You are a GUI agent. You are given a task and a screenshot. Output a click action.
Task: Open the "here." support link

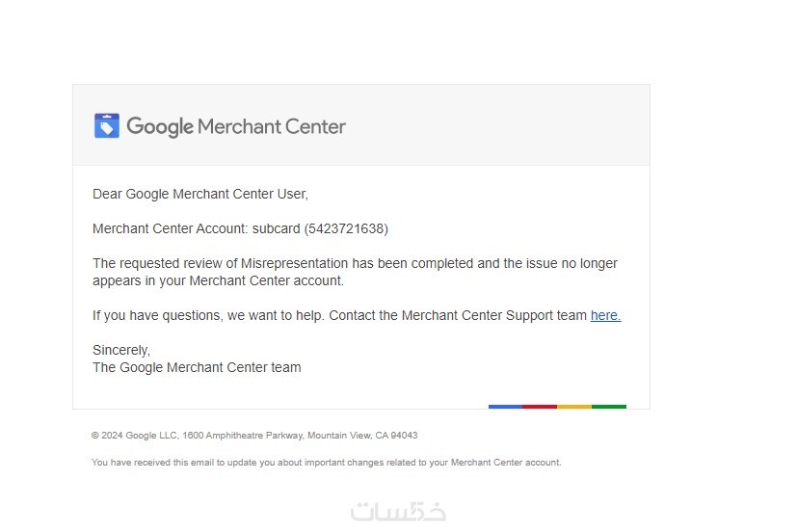coord(605,315)
